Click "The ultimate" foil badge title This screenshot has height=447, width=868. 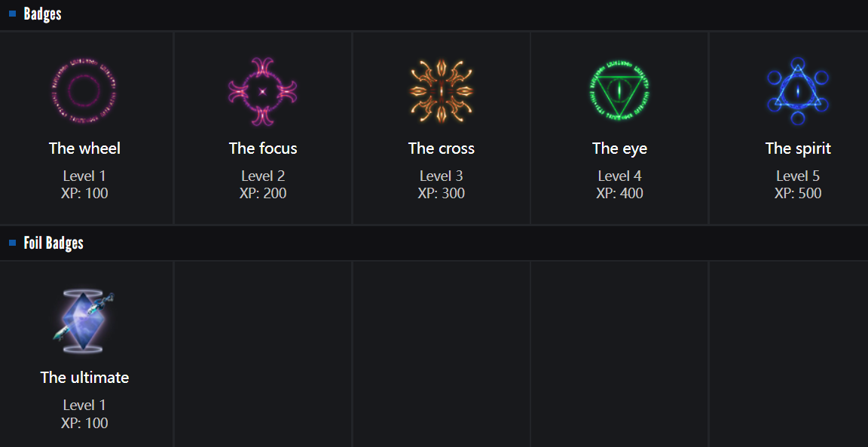click(x=84, y=378)
